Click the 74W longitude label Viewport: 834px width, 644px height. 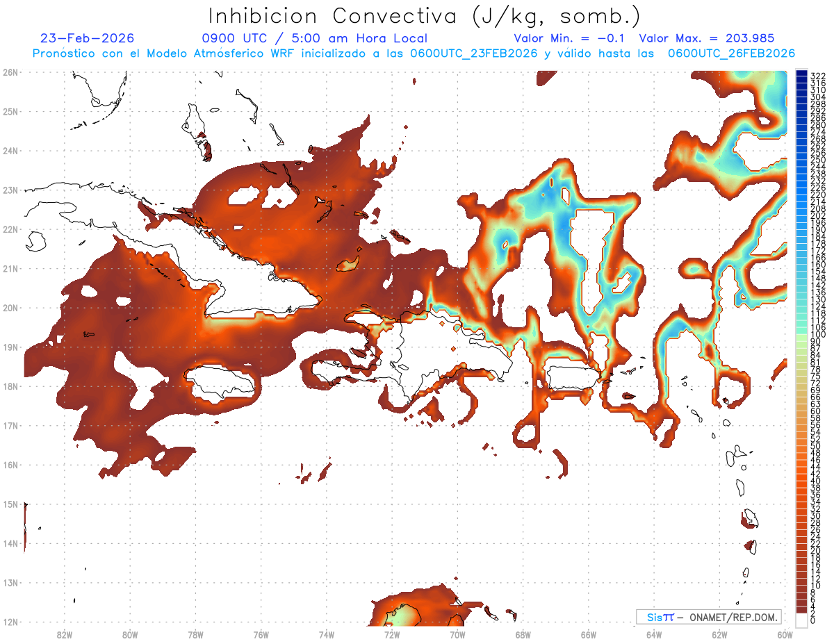coord(327,634)
